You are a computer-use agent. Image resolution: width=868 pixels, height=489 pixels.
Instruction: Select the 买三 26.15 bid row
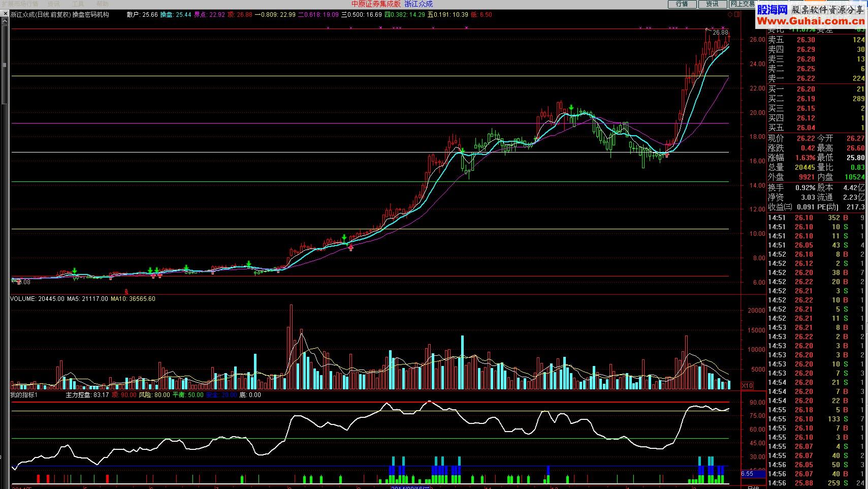click(816, 108)
